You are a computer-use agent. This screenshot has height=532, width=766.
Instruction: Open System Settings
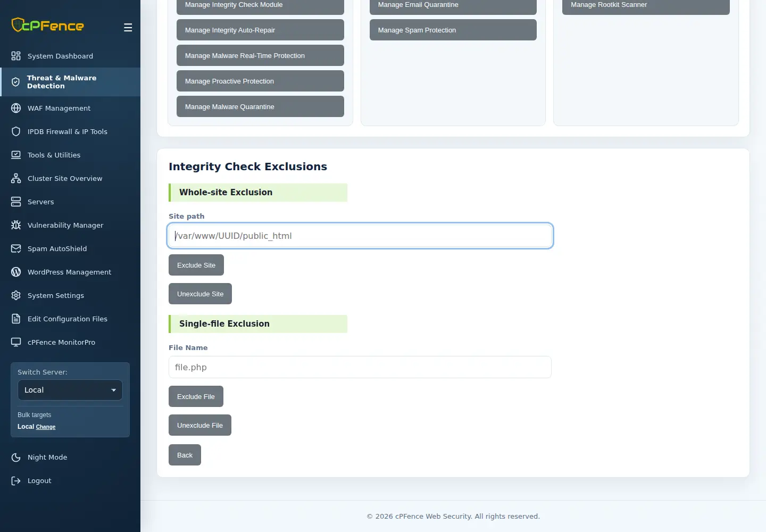(70, 295)
